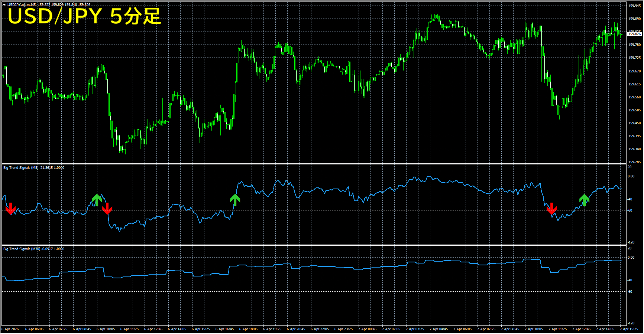Click the USDJPY.oj1m,M5 chart header text
The width and height of the screenshot is (644, 334).
tap(22, 5)
